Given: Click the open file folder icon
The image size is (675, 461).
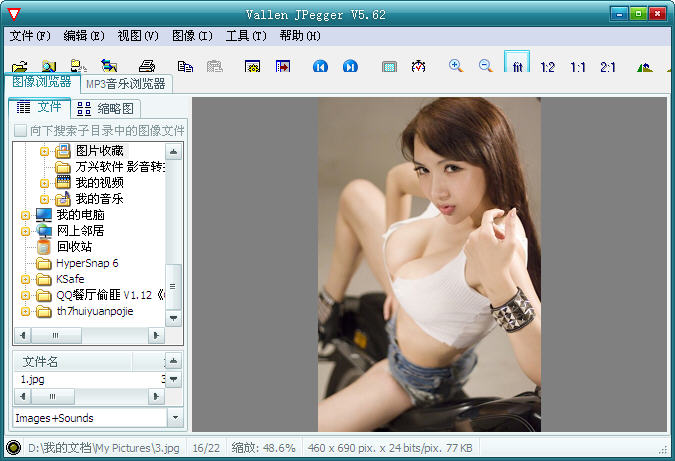Looking at the screenshot, I should pos(20,67).
